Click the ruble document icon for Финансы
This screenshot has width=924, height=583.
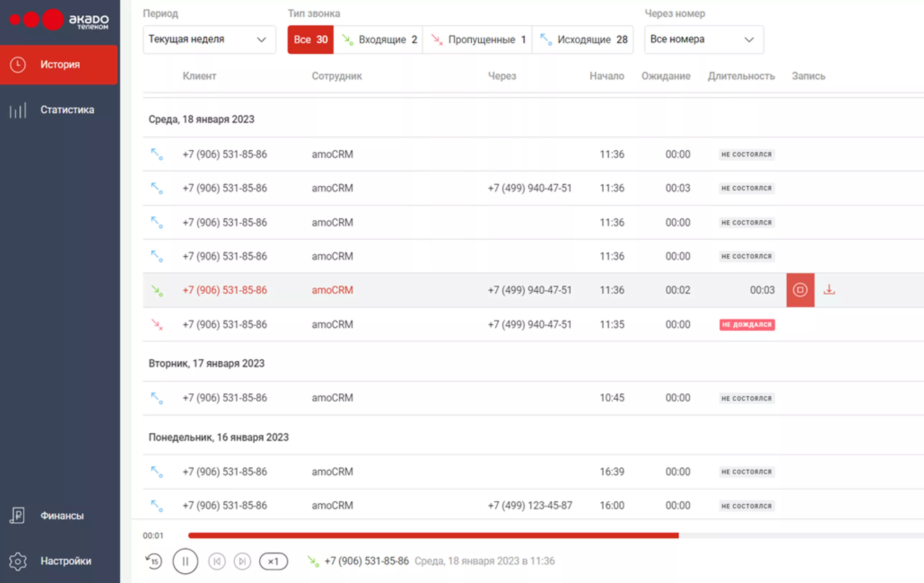click(x=17, y=516)
